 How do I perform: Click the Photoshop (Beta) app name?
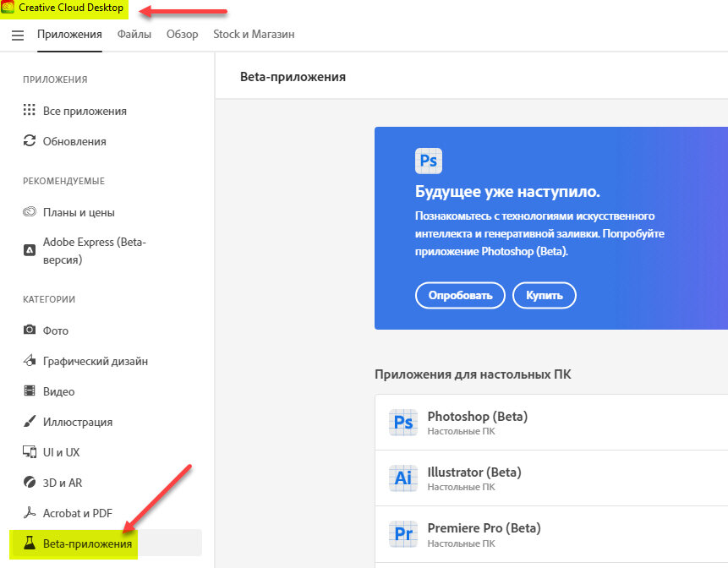click(478, 416)
